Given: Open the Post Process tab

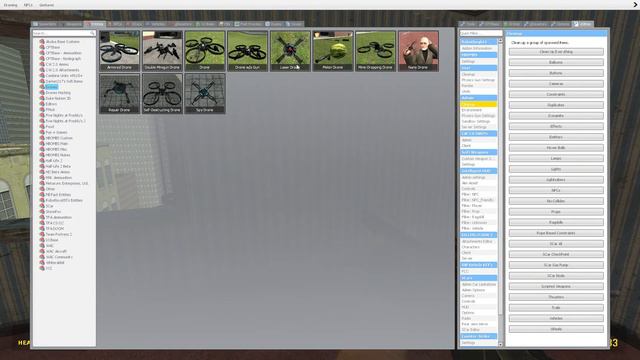Looking at the screenshot, I should pyautogui.click(x=248, y=24).
